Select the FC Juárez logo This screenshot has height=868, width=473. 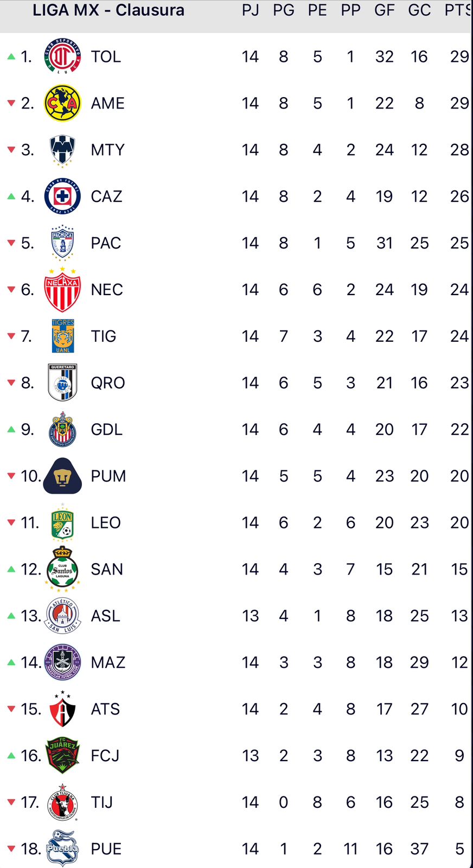point(62,755)
